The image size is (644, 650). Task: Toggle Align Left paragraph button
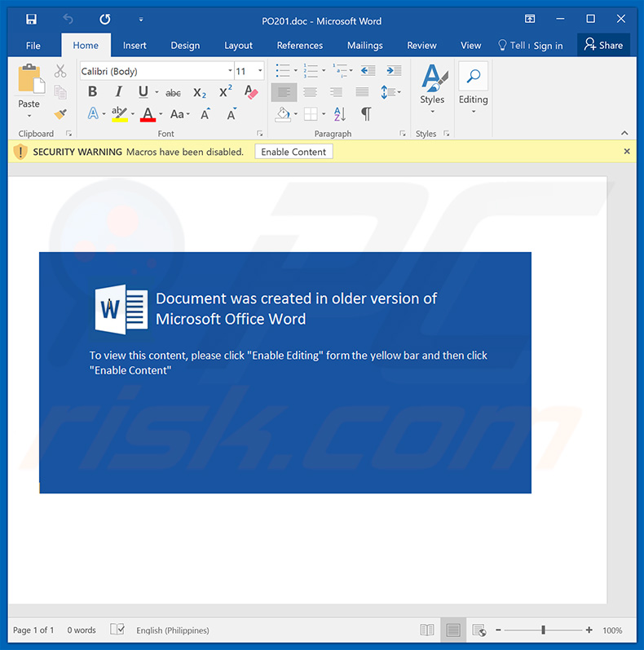click(284, 92)
